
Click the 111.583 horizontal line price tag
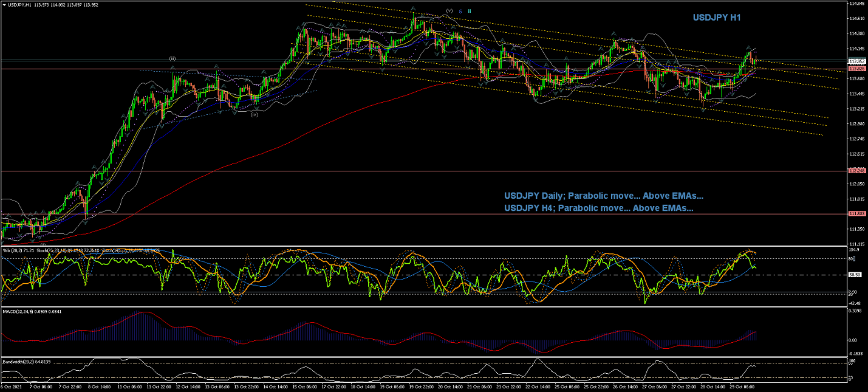click(x=856, y=214)
